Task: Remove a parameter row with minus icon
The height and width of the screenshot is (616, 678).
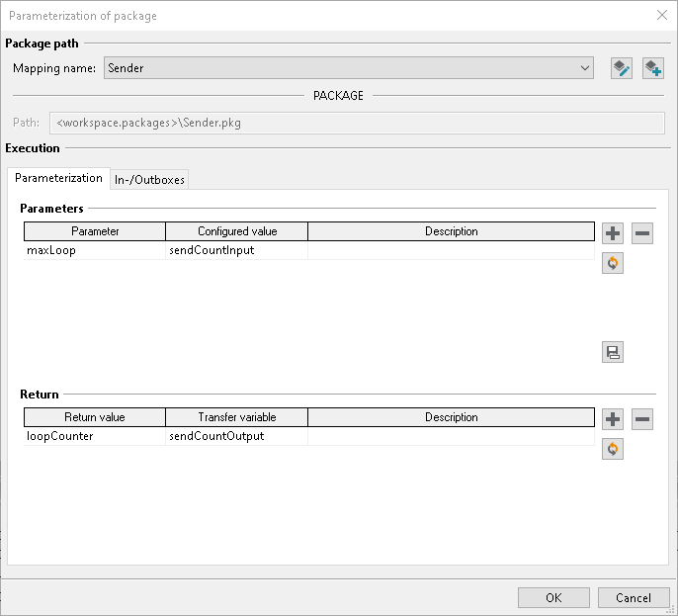Action: (642, 233)
